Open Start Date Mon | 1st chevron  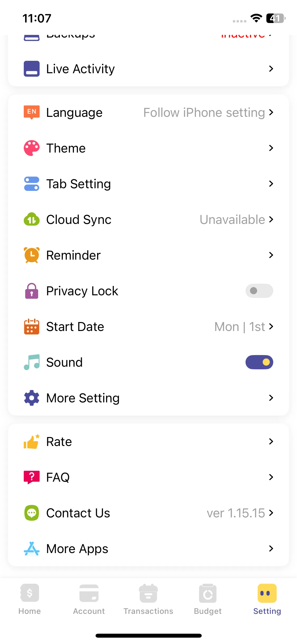(x=271, y=326)
